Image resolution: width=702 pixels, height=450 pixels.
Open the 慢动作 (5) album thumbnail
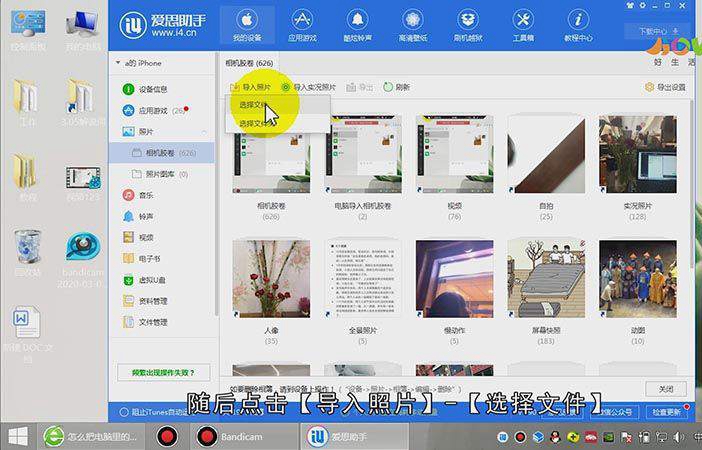(454, 279)
